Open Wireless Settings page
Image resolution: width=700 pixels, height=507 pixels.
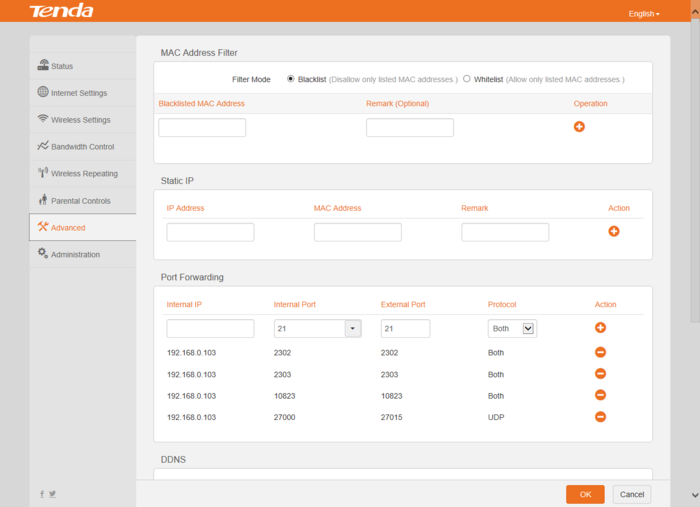[x=83, y=120]
